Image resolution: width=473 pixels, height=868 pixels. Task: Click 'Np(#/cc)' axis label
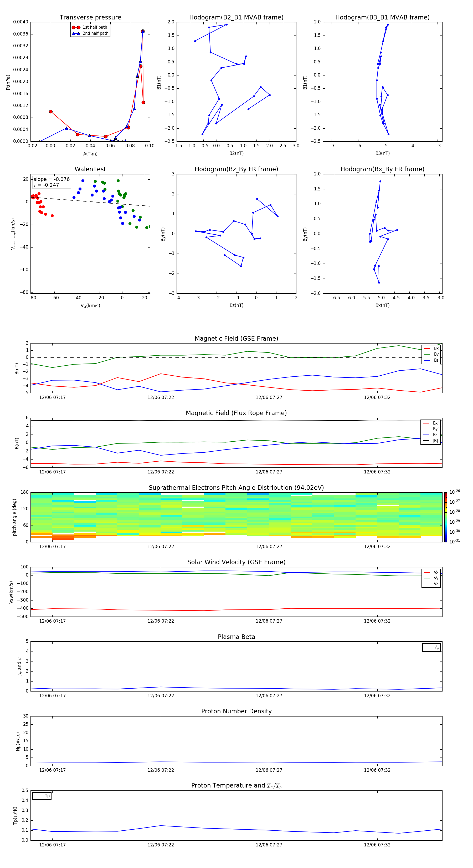coord(18,741)
